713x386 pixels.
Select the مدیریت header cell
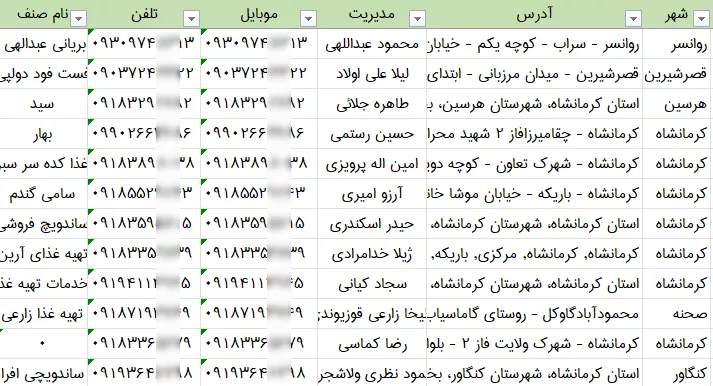click(x=372, y=14)
